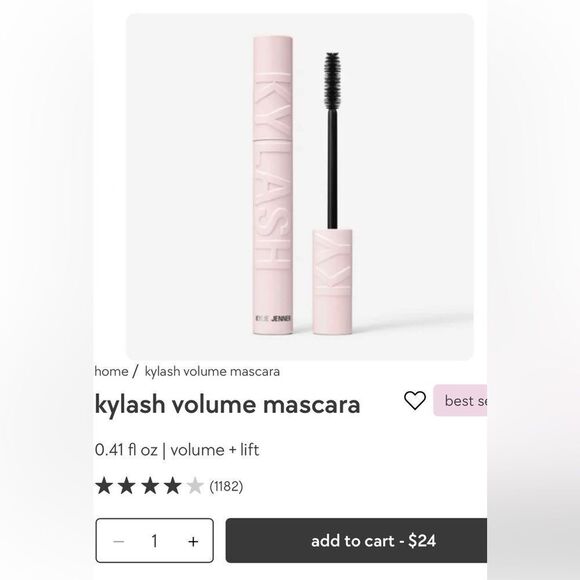Click the second rating star
Viewport: 580px width, 580px height.
click(x=127, y=486)
